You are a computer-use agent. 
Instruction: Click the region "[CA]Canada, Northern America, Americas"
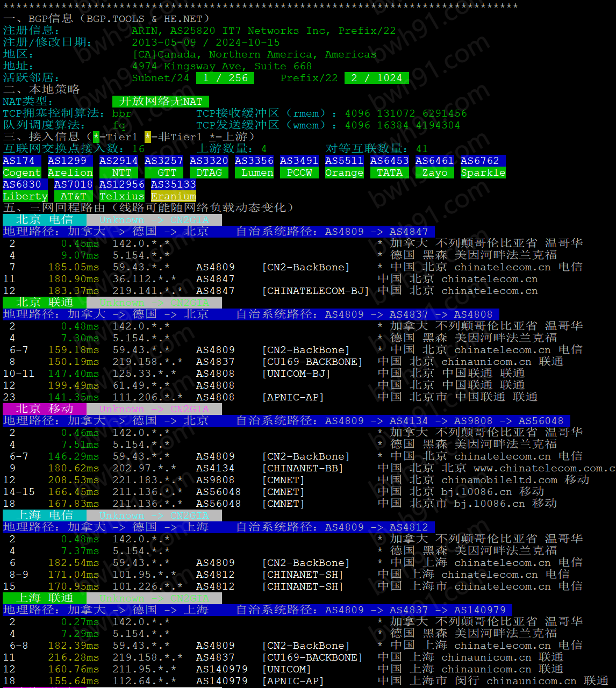(254, 54)
